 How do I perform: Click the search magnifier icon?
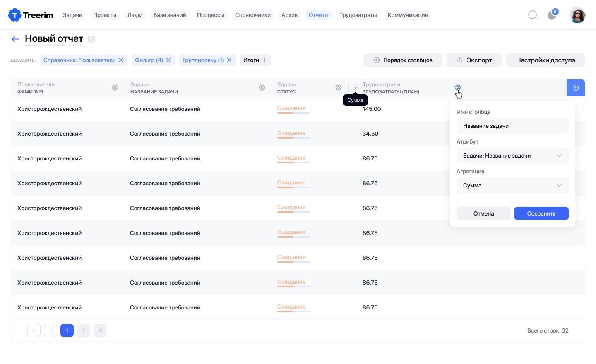533,15
